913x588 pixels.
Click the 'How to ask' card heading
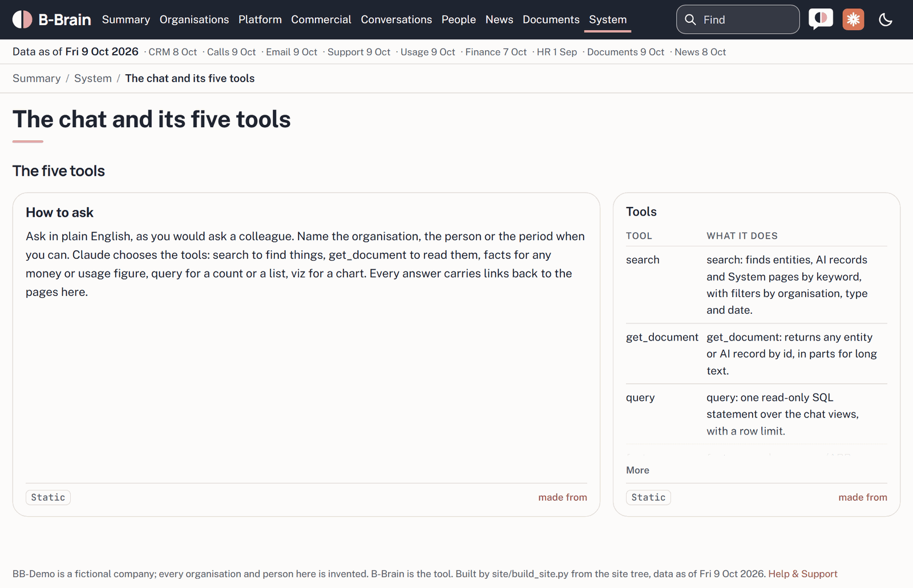59,213
